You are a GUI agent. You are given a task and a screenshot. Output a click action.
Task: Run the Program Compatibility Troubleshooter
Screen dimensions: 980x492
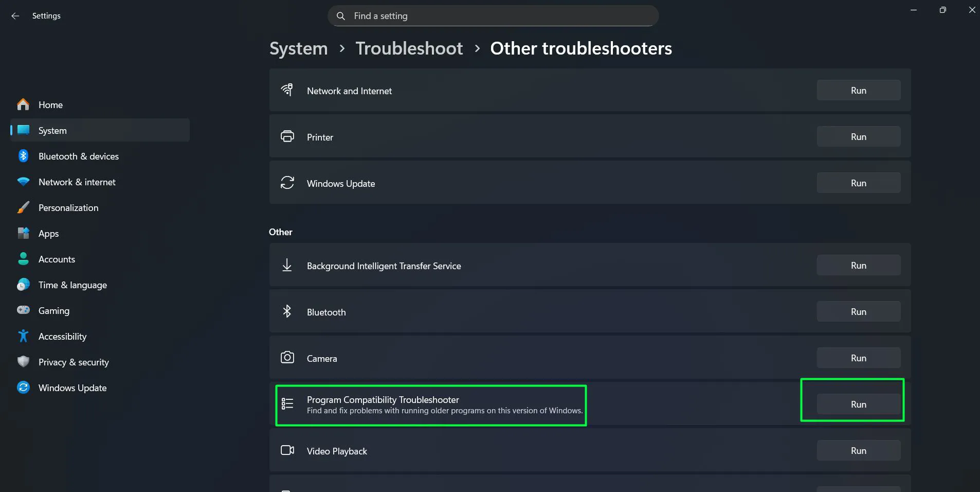(858, 404)
